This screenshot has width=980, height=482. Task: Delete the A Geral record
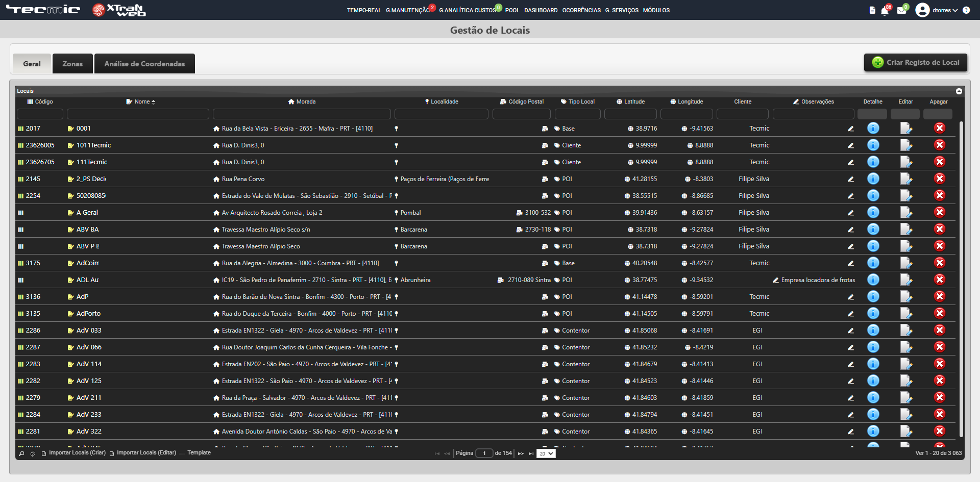(940, 212)
